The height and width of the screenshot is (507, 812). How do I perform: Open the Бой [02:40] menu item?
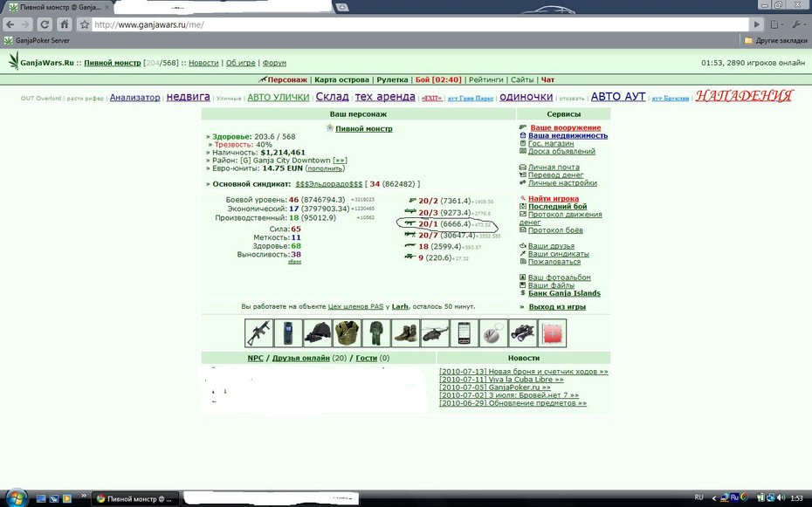(x=438, y=79)
